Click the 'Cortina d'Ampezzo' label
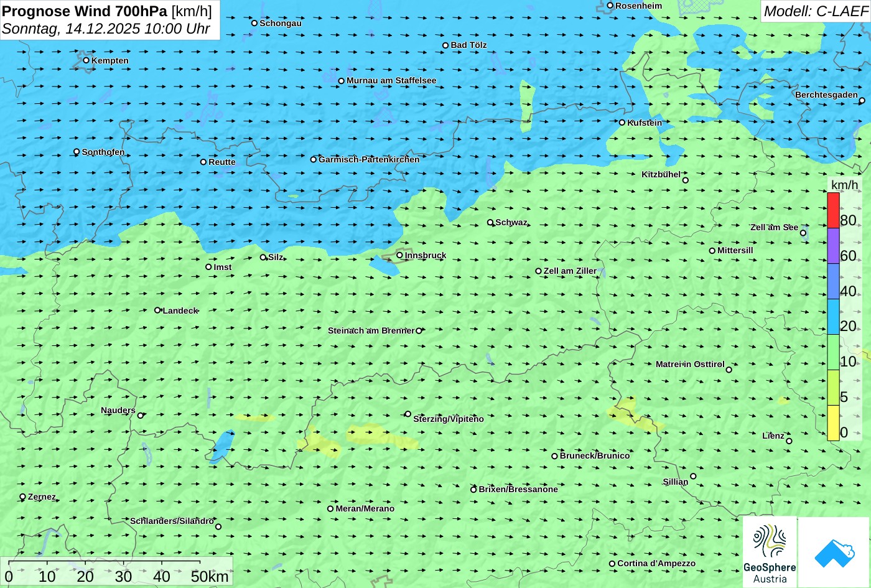Viewport: 871px width, 588px height. click(656, 564)
